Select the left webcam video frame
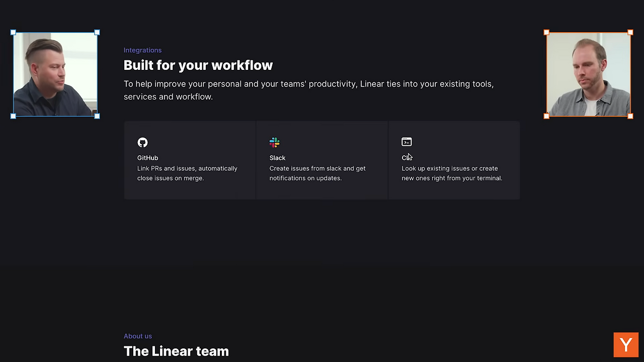Viewport: 644px width, 362px height. (55, 74)
